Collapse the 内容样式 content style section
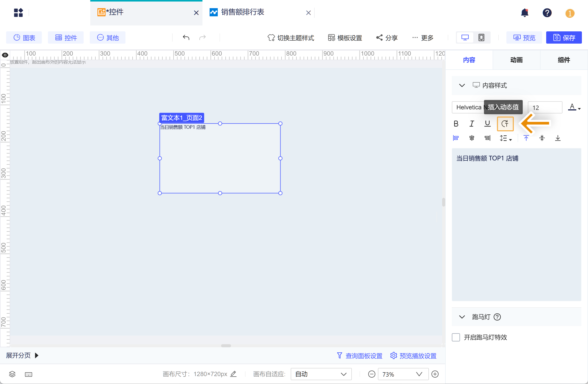The width and height of the screenshot is (588, 384). pyautogui.click(x=462, y=85)
